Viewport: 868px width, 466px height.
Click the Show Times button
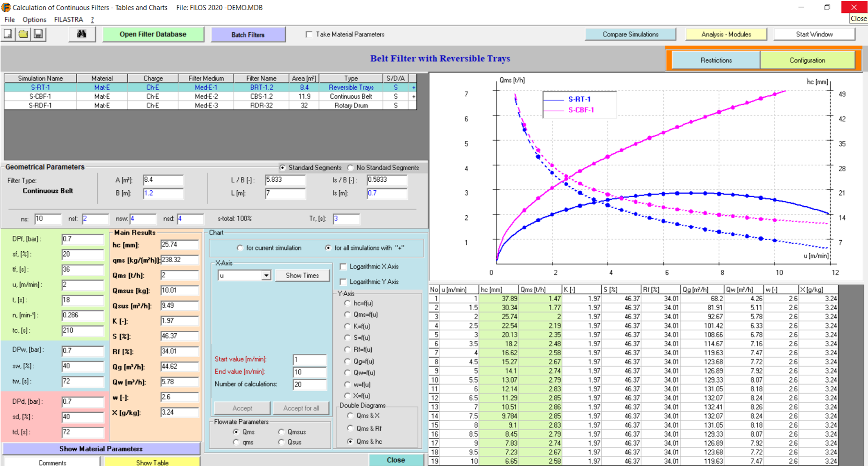tap(302, 275)
